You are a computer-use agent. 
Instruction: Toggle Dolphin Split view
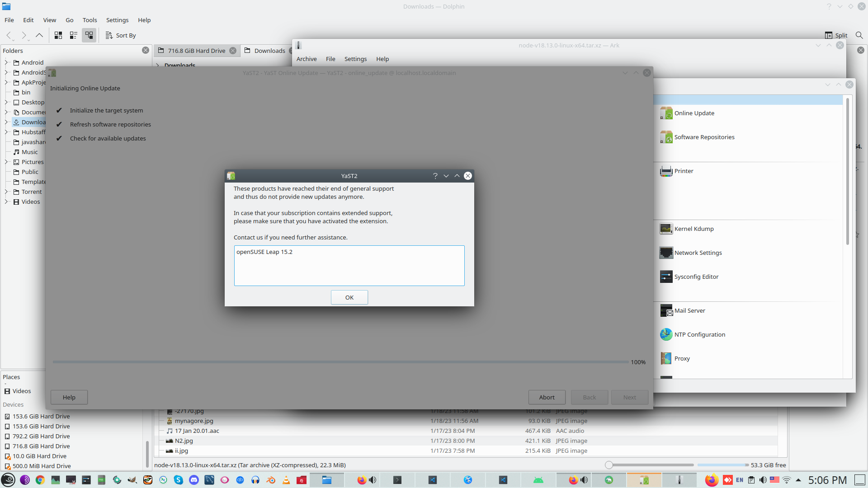836,35
